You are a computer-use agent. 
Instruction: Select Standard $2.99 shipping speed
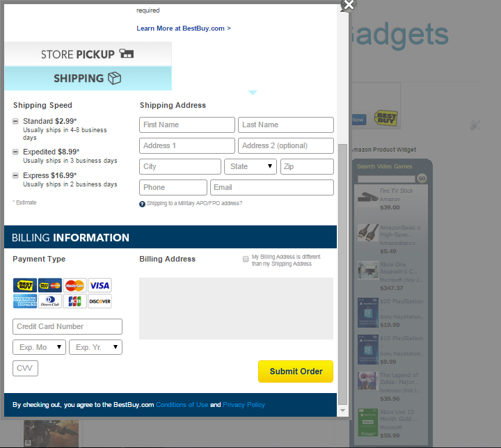(16, 122)
